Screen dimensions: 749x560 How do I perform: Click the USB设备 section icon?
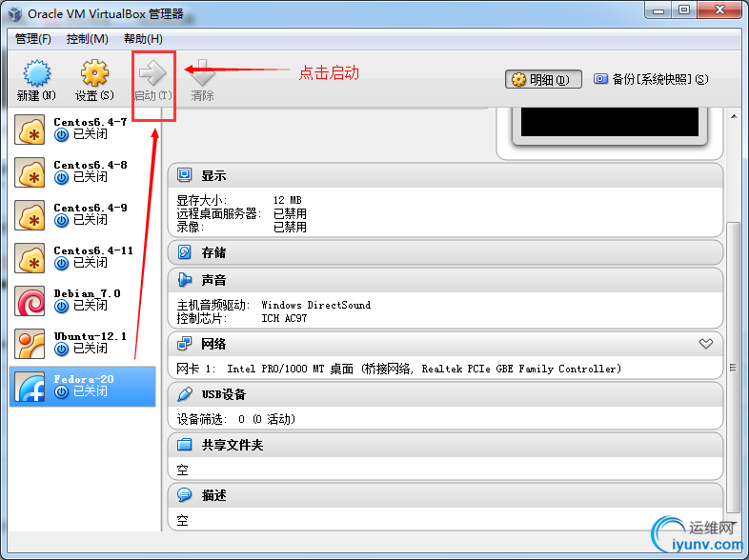click(x=184, y=394)
